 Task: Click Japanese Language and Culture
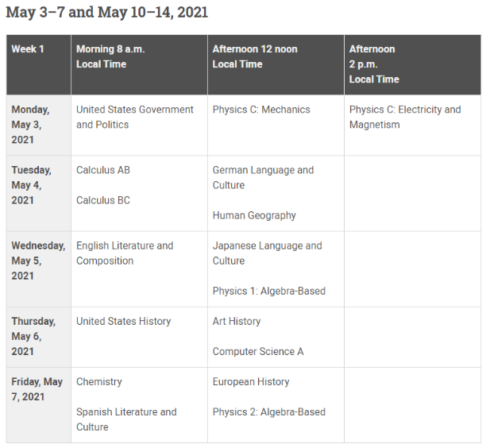click(268, 253)
